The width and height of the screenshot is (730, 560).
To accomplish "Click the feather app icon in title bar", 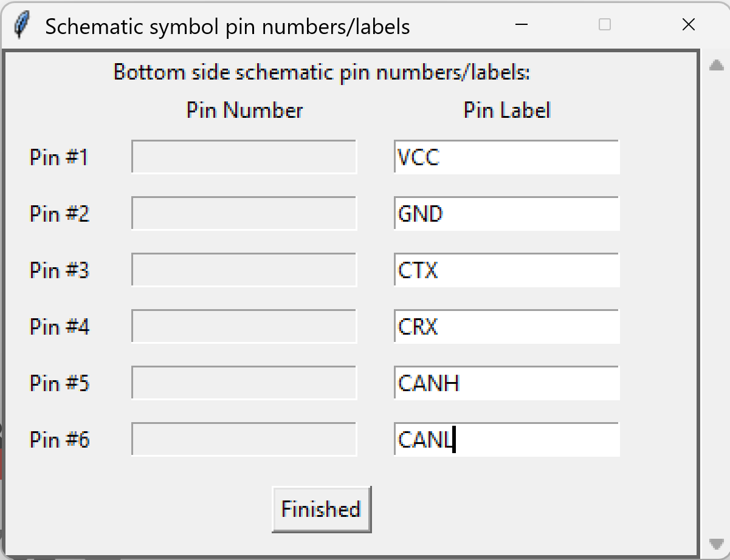I will tap(21, 26).
